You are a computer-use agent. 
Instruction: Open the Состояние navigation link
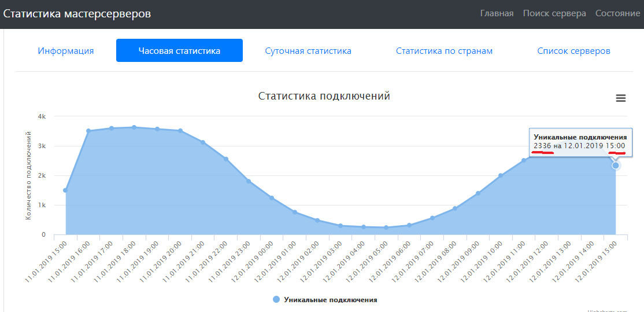pos(618,13)
